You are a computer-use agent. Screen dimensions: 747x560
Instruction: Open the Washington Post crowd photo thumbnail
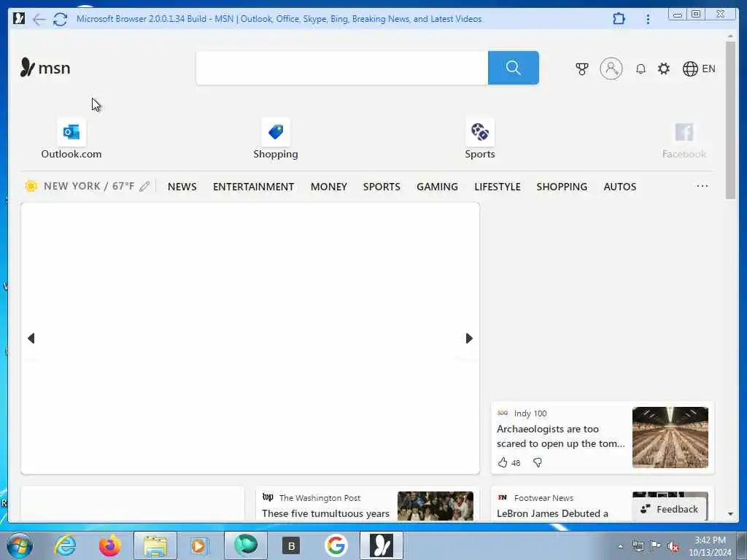point(436,506)
